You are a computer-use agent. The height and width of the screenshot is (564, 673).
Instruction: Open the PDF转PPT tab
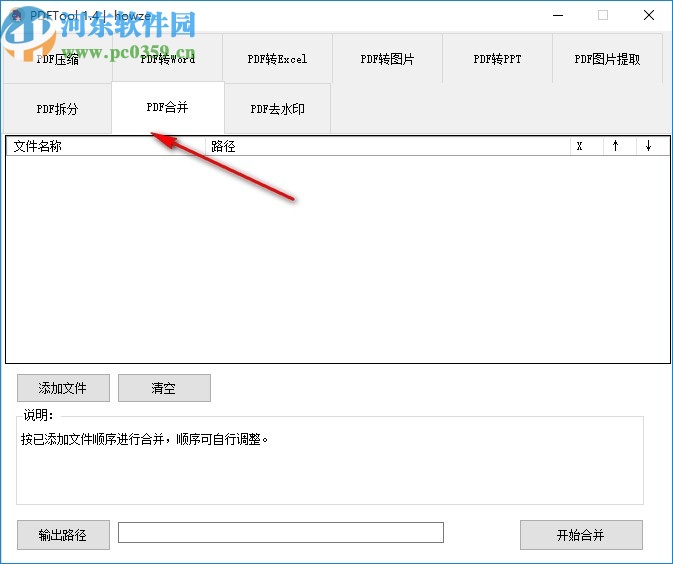click(x=497, y=59)
